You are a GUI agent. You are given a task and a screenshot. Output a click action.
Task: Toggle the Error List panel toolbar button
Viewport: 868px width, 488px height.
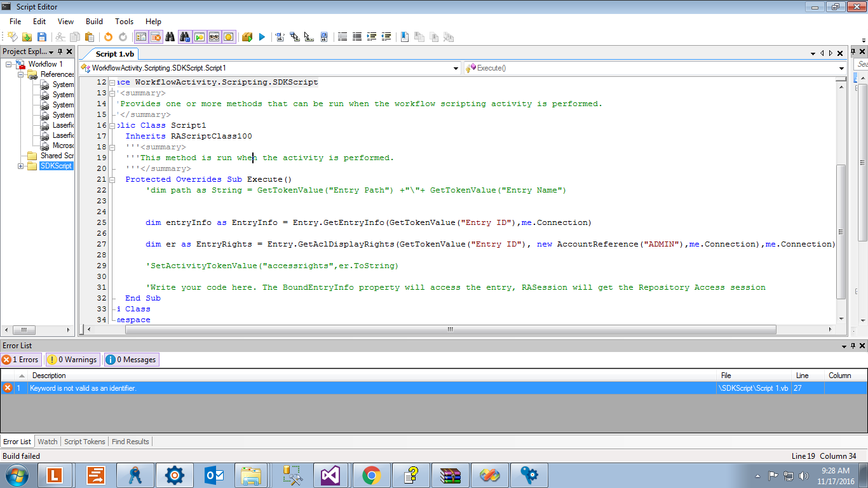coord(156,37)
